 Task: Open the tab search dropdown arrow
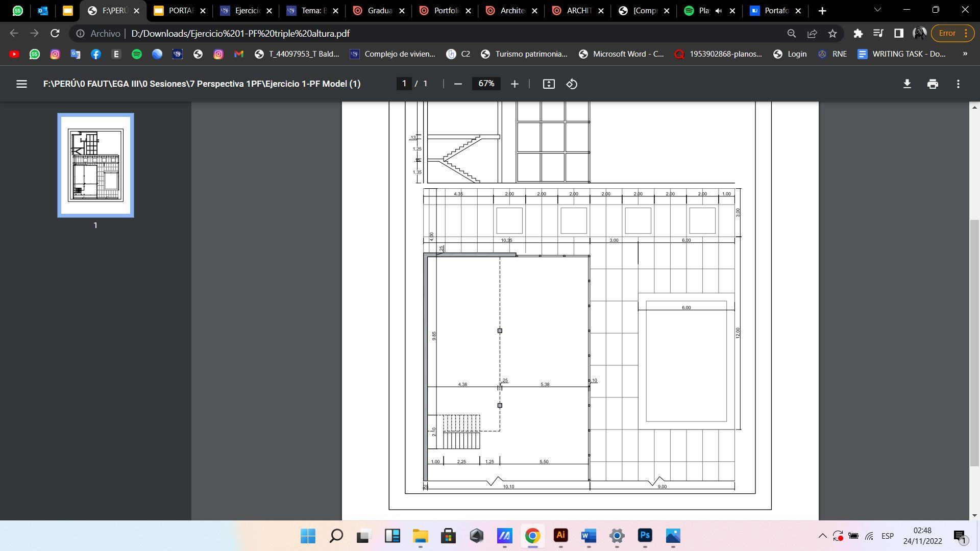(877, 10)
